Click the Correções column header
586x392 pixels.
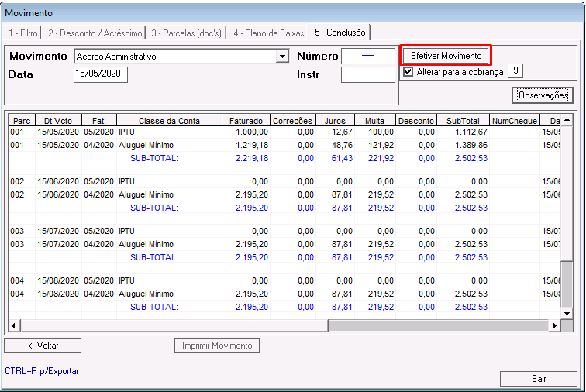pyautogui.click(x=293, y=121)
